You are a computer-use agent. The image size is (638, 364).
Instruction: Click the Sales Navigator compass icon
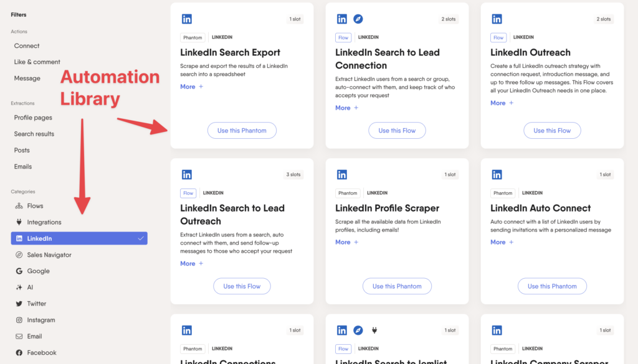tap(19, 254)
